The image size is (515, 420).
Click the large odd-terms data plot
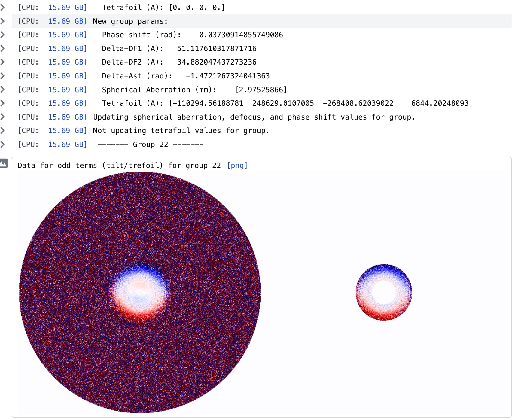point(140,292)
